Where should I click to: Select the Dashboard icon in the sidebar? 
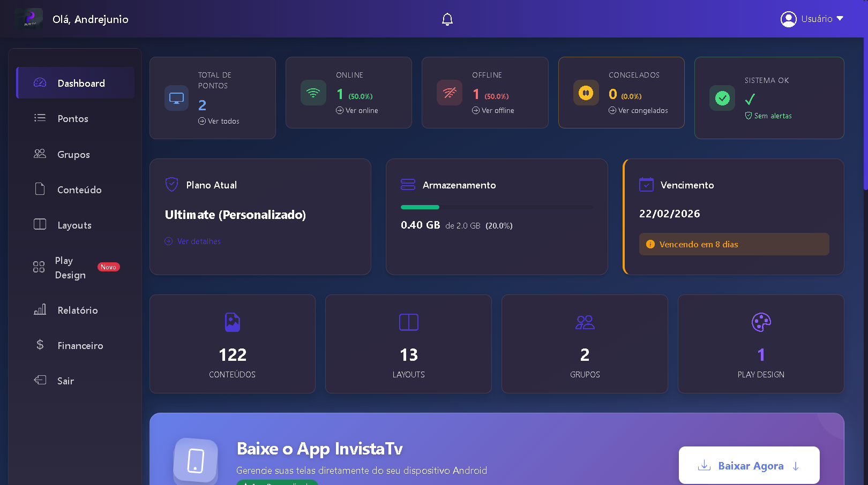pos(40,83)
